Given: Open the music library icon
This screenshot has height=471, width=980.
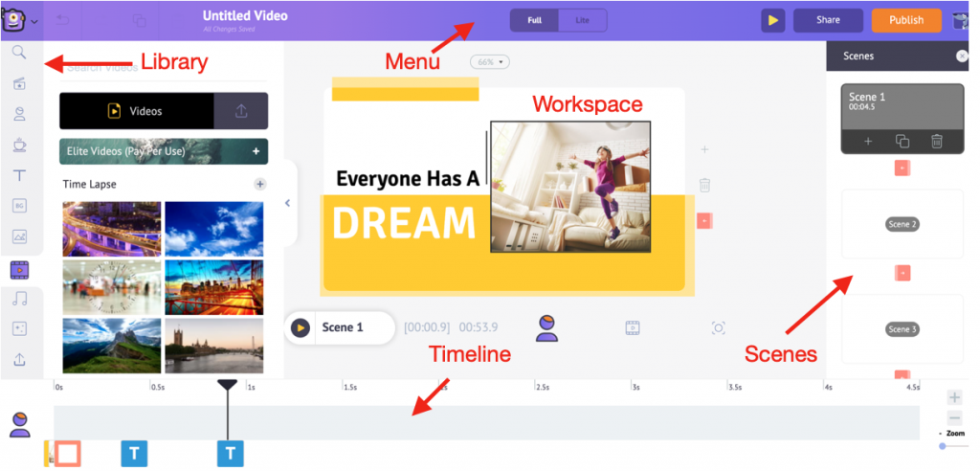Looking at the screenshot, I should click(x=19, y=299).
